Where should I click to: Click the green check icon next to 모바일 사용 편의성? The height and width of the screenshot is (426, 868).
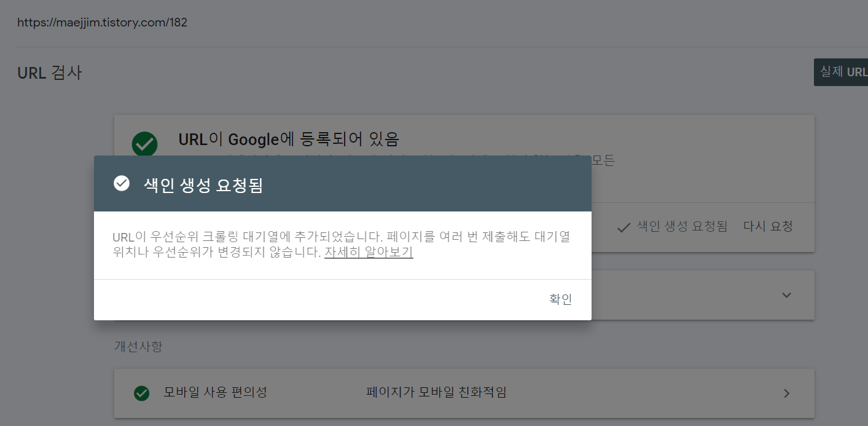click(x=142, y=393)
